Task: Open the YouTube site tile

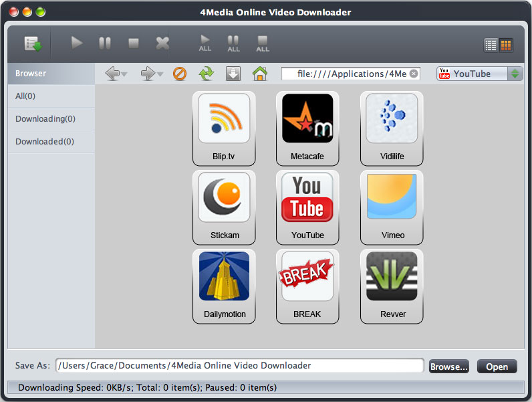Action: (307, 207)
